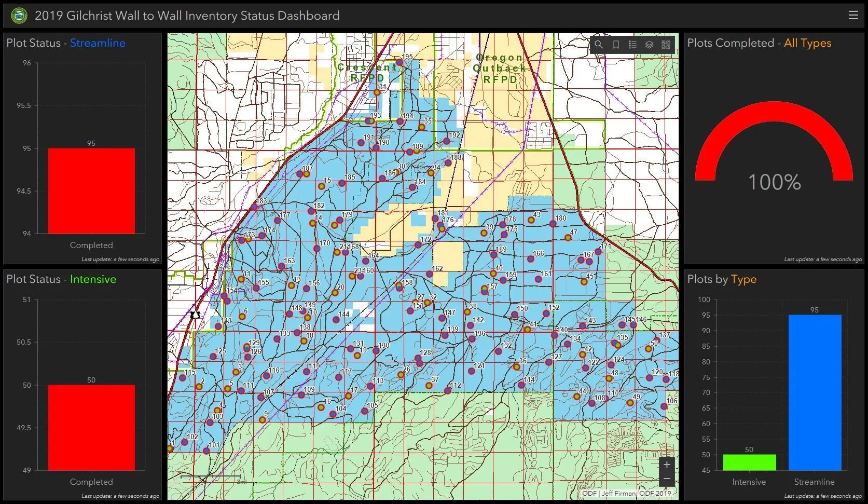Select plot marker 192 on the map
Viewport: 868px width, 504px height.
[446, 141]
